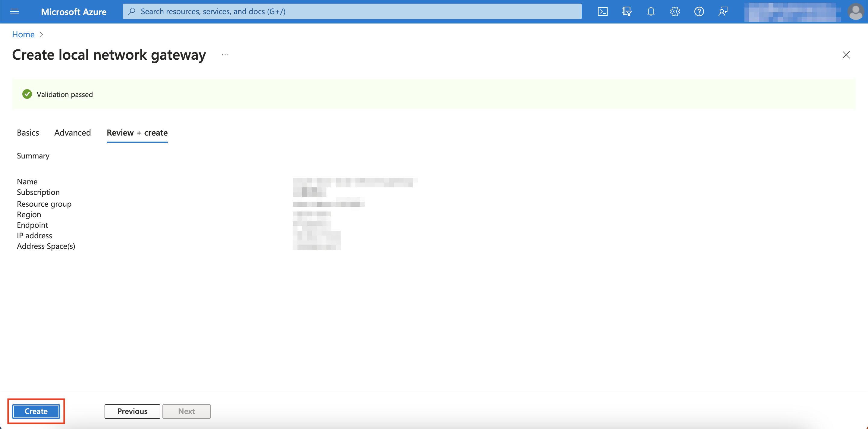Viewport: 868px width, 429px height.
Task: Navigate to Home via the breadcrumb link
Action: (x=23, y=34)
